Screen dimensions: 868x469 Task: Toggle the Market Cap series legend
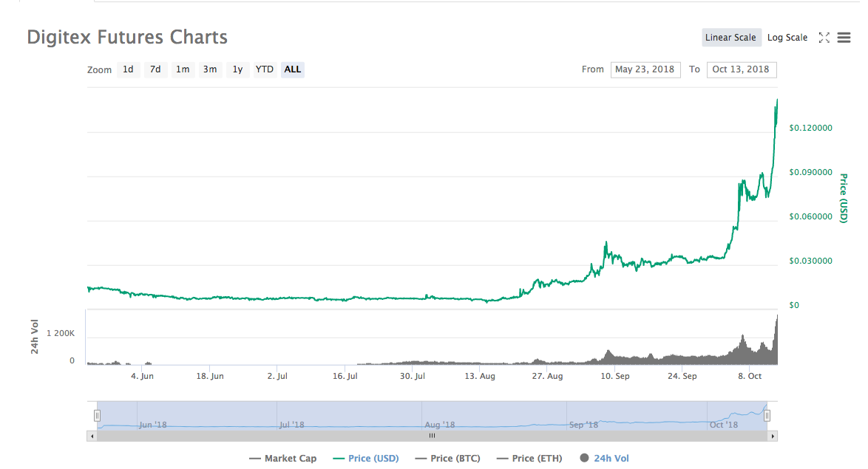pyautogui.click(x=283, y=459)
